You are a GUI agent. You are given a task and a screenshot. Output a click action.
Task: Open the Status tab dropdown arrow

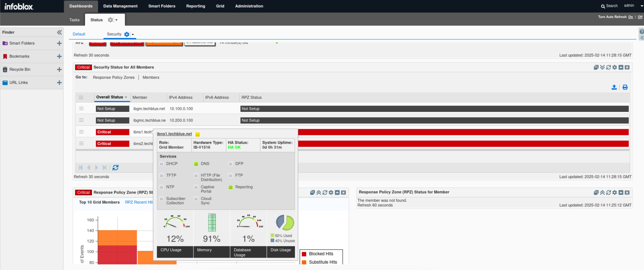[x=116, y=20]
